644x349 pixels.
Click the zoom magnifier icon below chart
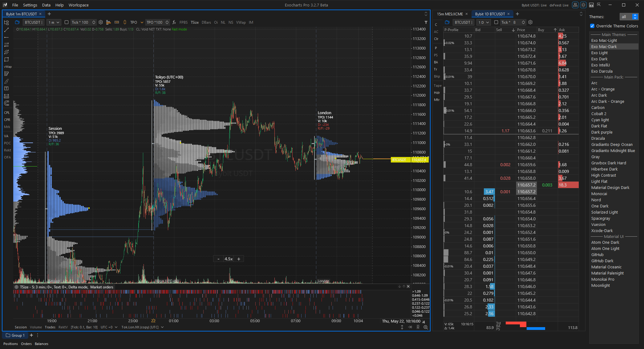coord(426,327)
